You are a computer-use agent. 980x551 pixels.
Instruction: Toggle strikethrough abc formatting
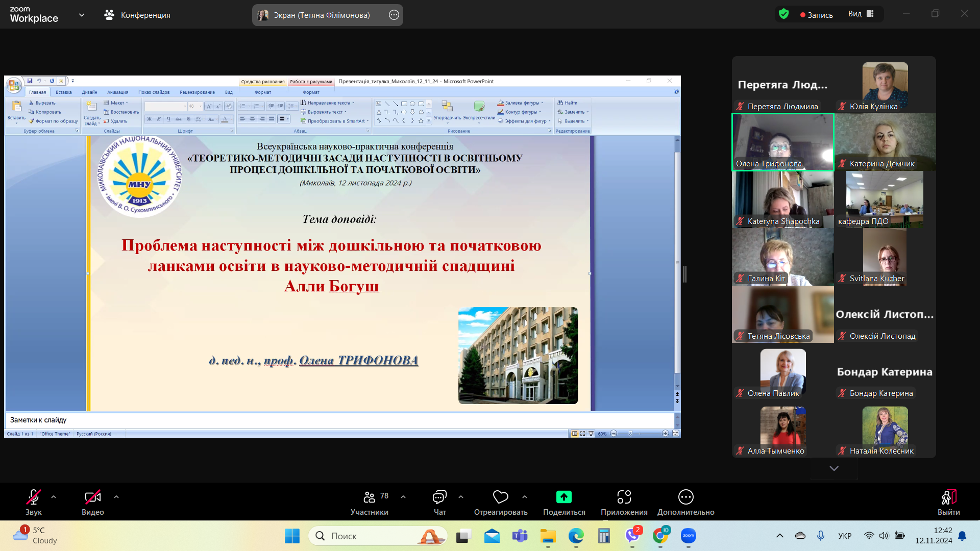click(x=178, y=119)
